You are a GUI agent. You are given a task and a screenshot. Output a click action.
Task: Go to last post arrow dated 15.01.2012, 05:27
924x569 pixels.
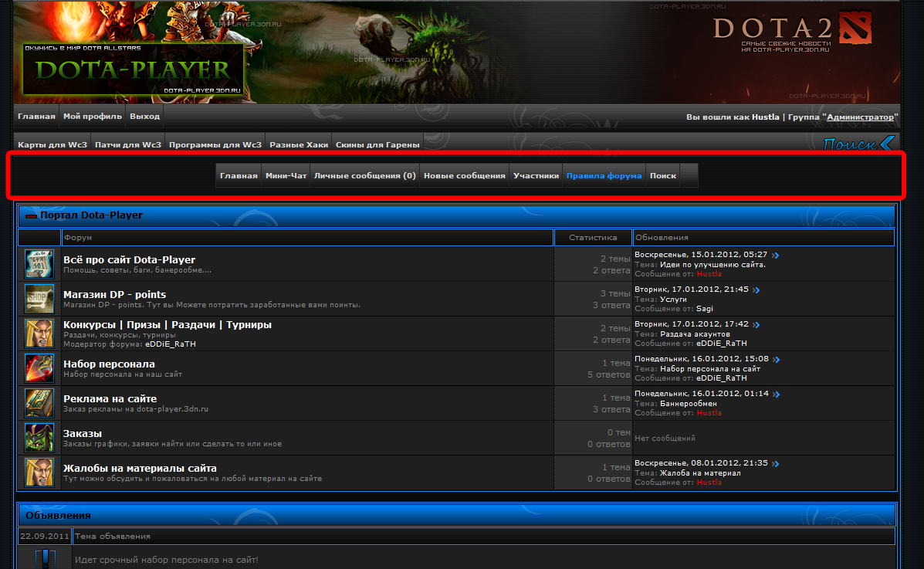click(776, 256)
